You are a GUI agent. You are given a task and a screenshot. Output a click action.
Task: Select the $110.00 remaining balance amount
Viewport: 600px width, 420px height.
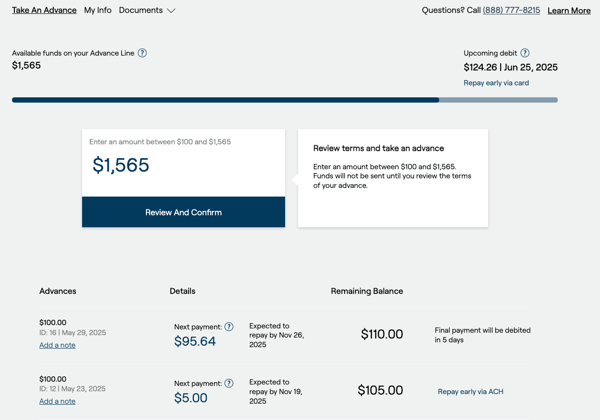(381, 334)
